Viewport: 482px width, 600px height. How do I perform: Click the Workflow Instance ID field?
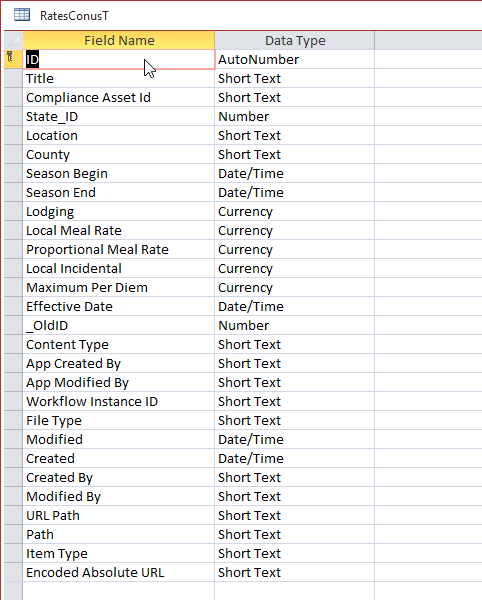point(119,401)
